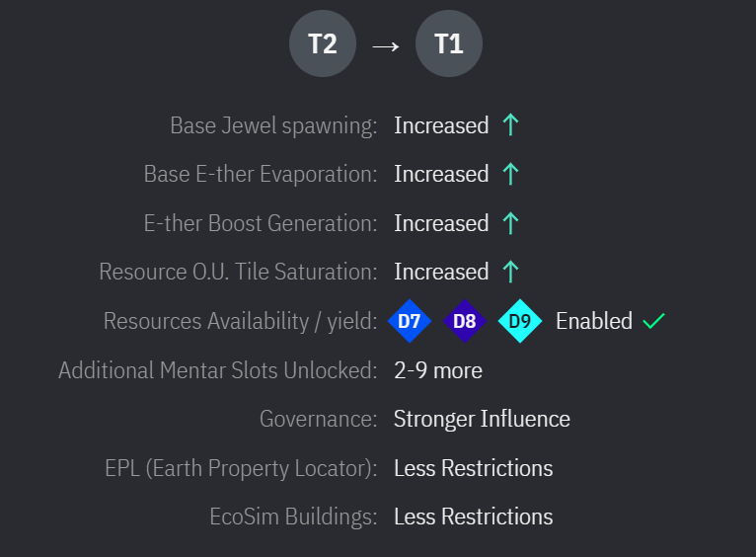The image size is (756, 557).
Task: Click the EPL (Earth Property Locator) label
Action: [x=241, y=468]
